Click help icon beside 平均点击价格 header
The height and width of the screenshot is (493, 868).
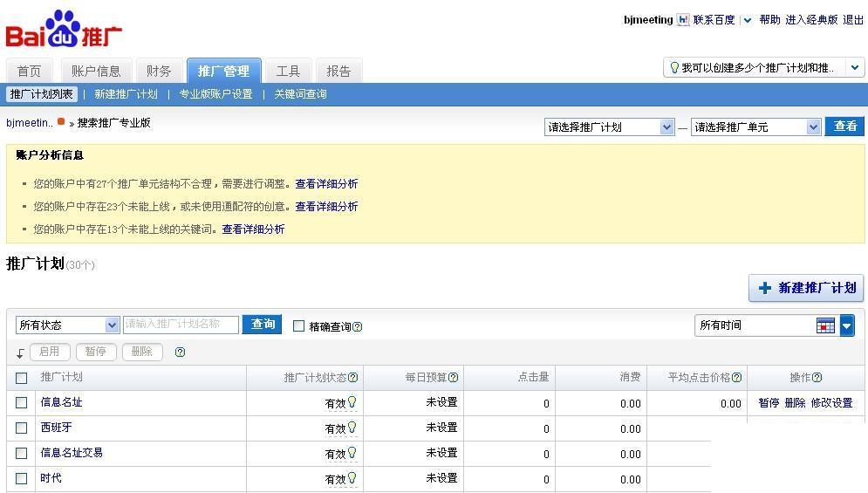click(736, 377)
